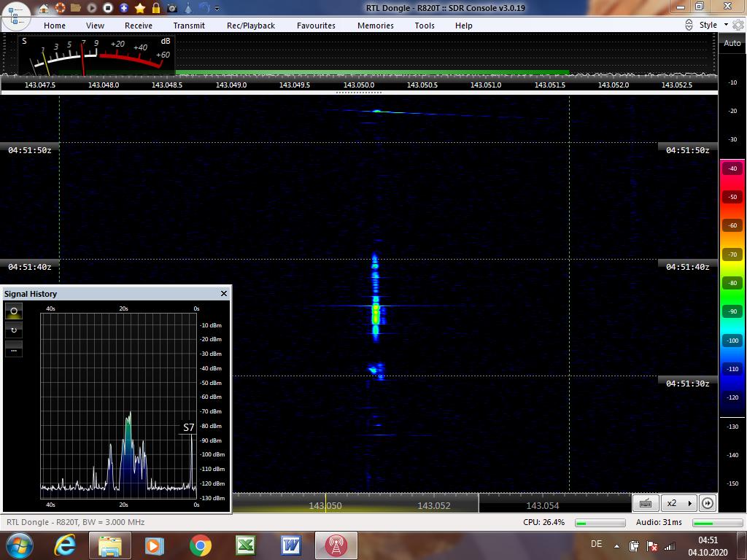Open the Style dropdown menu
747x560 pixels.
[713, 25]
